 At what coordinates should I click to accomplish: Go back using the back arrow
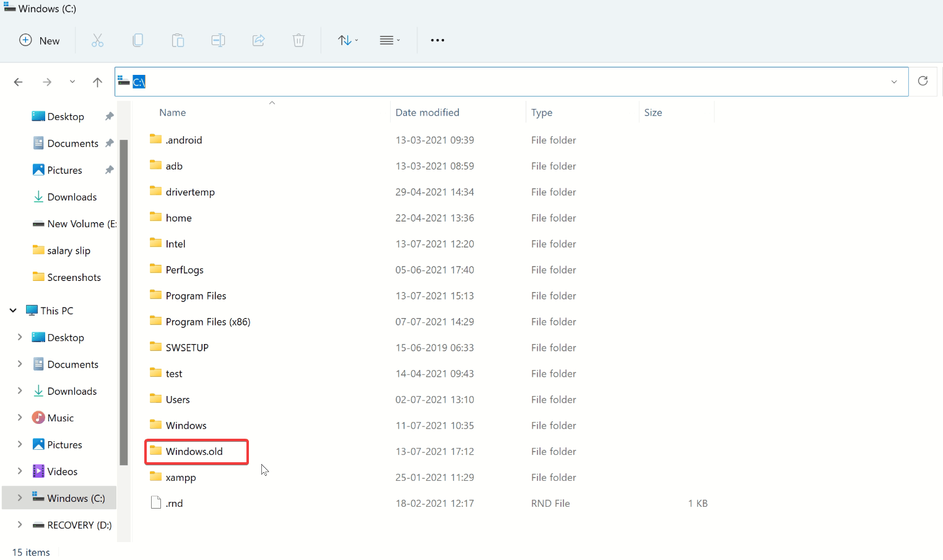(19, 82)
